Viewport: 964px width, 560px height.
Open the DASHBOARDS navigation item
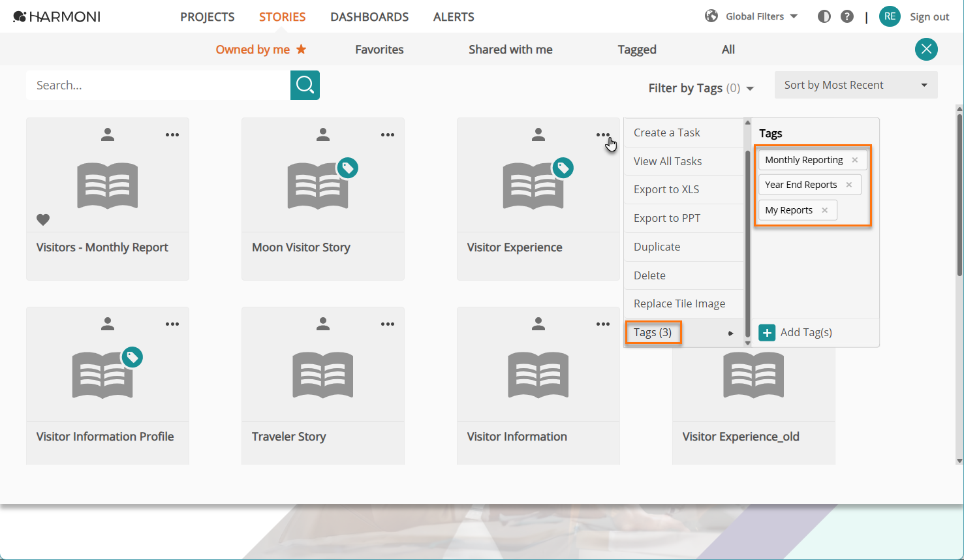click(x=369, y=17)
